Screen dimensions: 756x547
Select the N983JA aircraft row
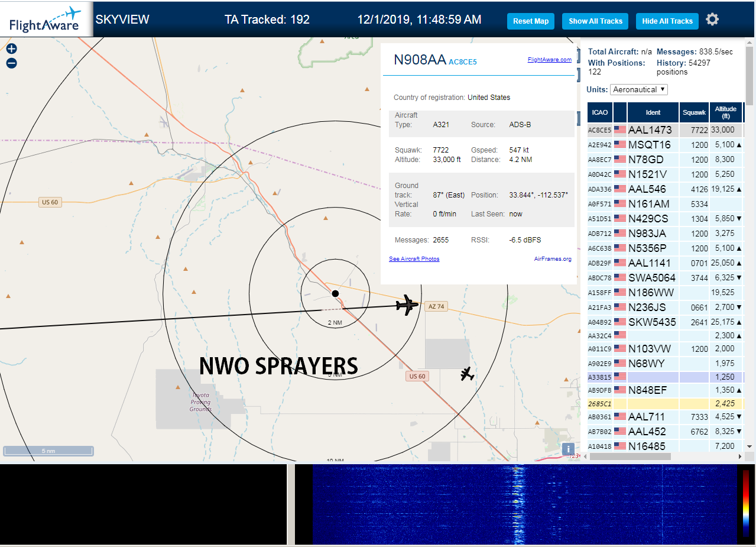(x=665, y=234)
